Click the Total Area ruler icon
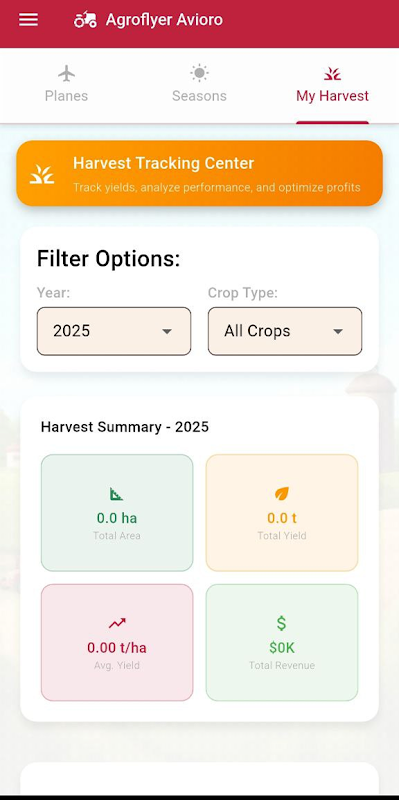The width and height of the screenshot is (399, 800). coord(117,494)
